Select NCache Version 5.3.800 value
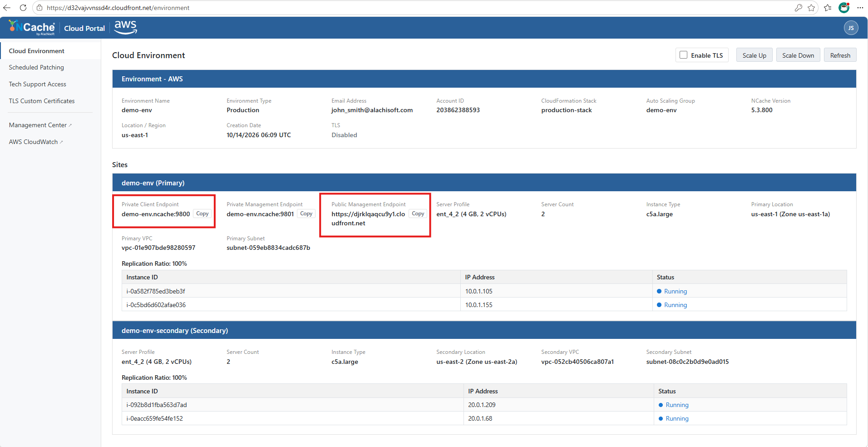The image size is (868, 447). [x=761, y=110]
